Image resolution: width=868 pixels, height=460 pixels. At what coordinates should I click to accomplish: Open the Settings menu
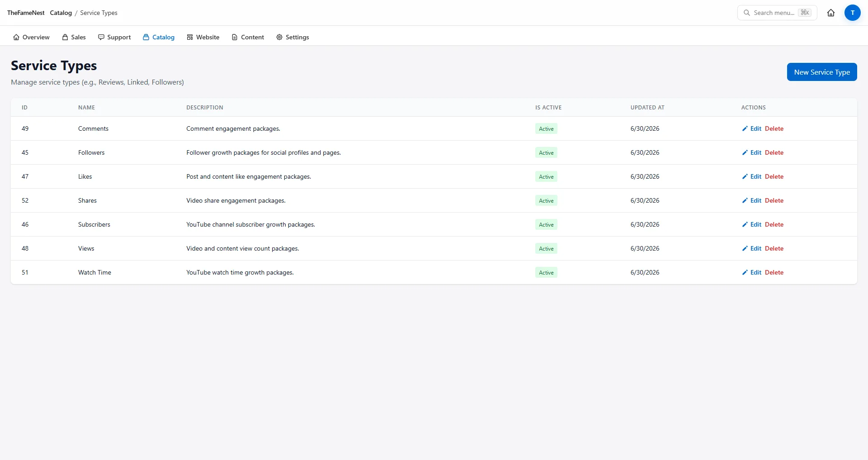[292, 37]
